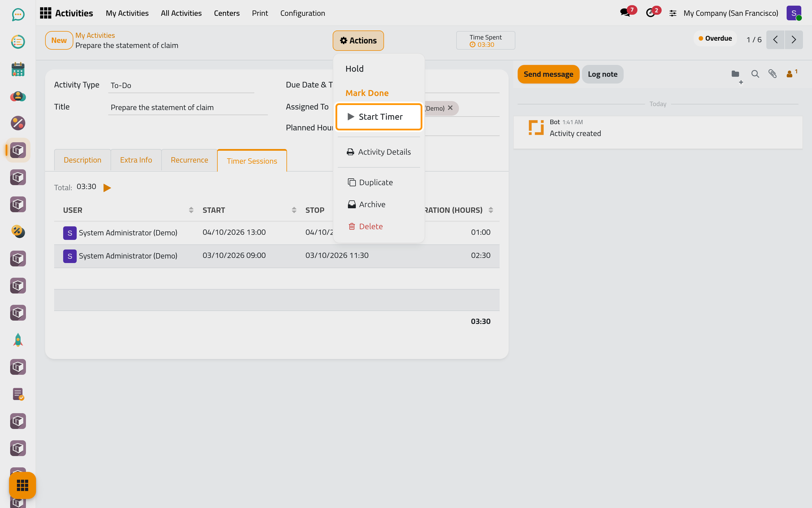Sort by Duration (Hours) column
Viewport: 812px width, 508px height.
(x=459, y=210)
